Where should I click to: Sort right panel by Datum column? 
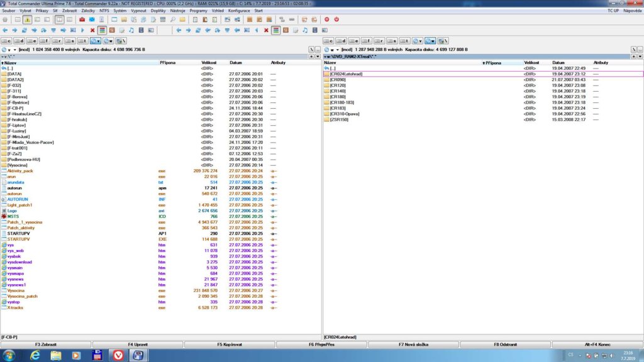tap(558, 63)
